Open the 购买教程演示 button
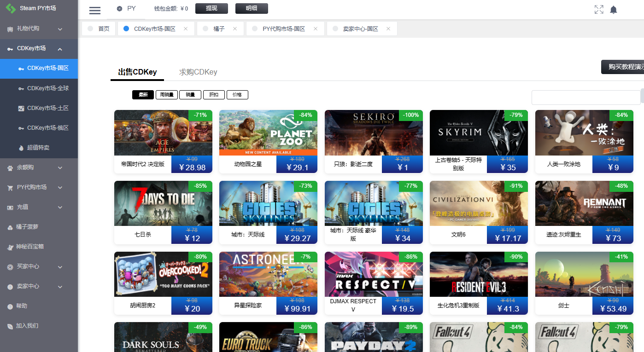Image resolution: width=644 pixels, height=352 pixels. pos(622,67)
